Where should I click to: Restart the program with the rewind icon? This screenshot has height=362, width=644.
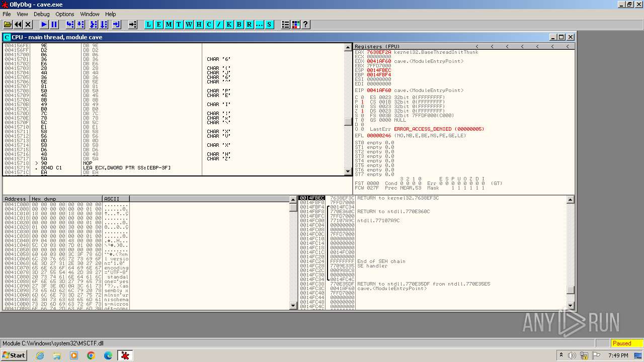click(x=18, y=24)
